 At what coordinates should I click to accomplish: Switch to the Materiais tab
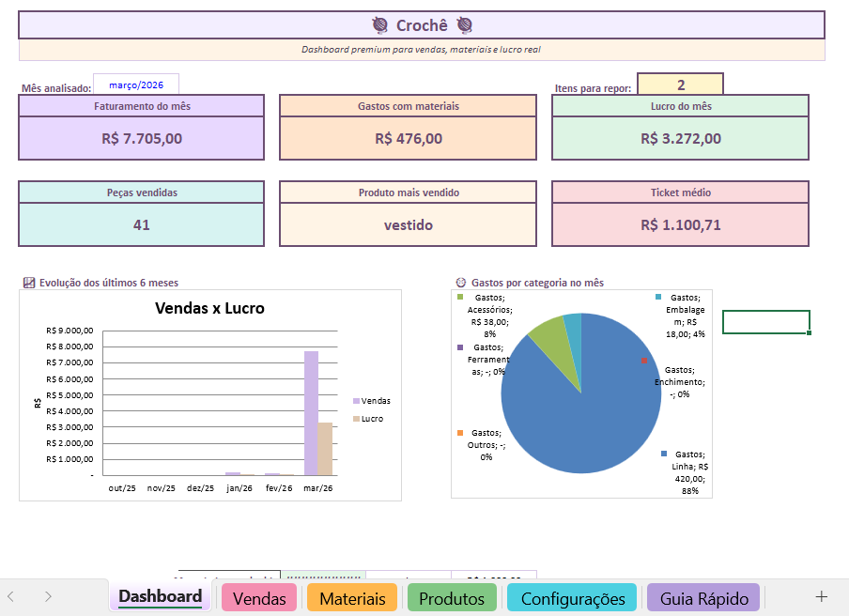coord(352,598)
